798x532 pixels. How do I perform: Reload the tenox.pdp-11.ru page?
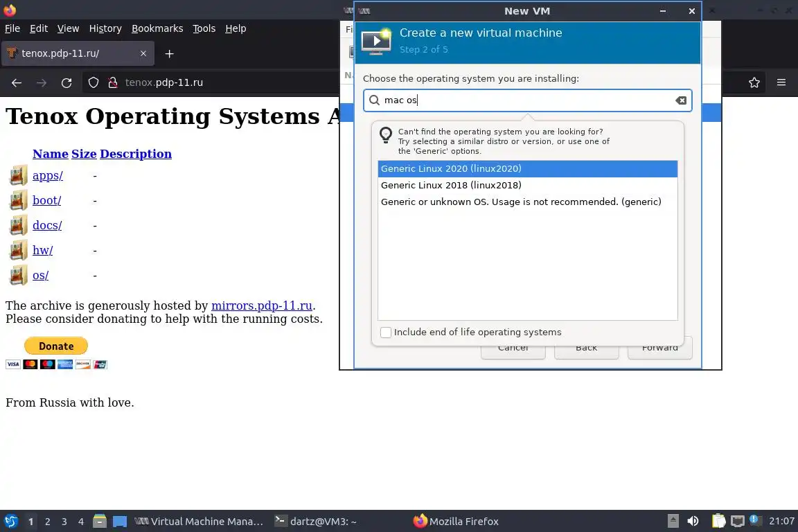pyautogui.click(x=66, y=82)
